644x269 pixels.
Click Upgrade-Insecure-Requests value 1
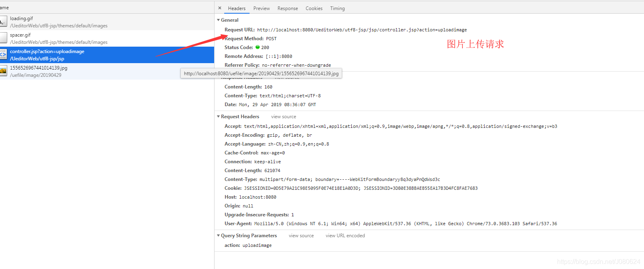[x=293, y=215]
